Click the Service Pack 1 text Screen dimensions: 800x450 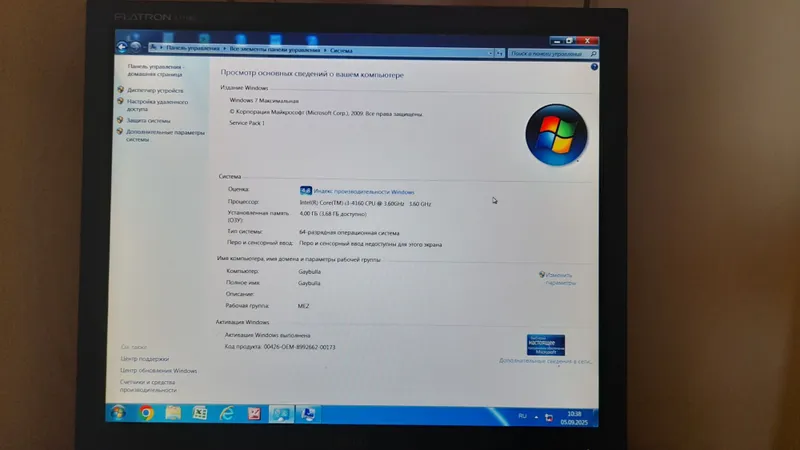(x=247, y=123)
